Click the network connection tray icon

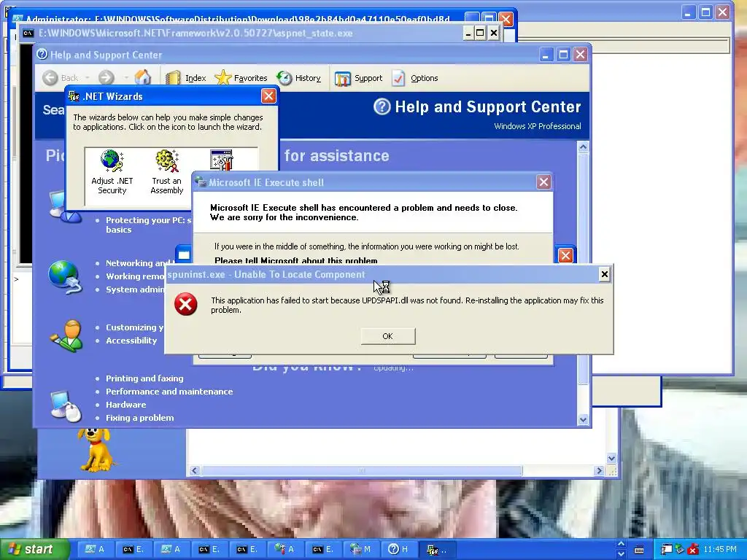pos(666,550)
